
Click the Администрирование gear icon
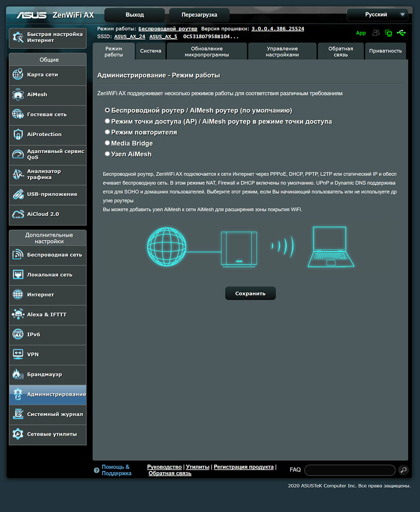click(18, 394)
